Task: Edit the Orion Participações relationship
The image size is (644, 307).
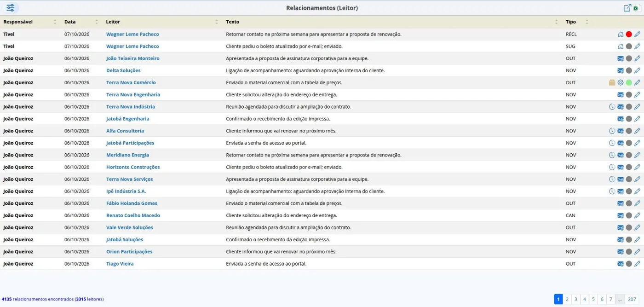Action: tap(637, 252)
